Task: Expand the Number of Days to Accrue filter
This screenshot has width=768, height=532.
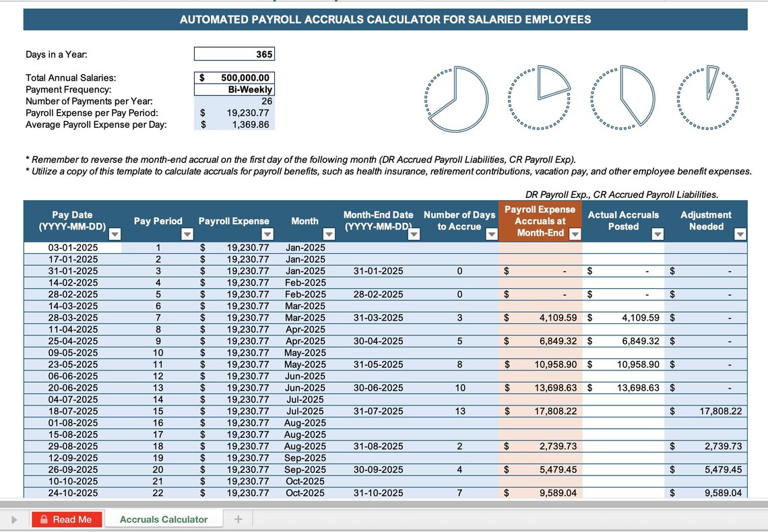Action: 491,234
